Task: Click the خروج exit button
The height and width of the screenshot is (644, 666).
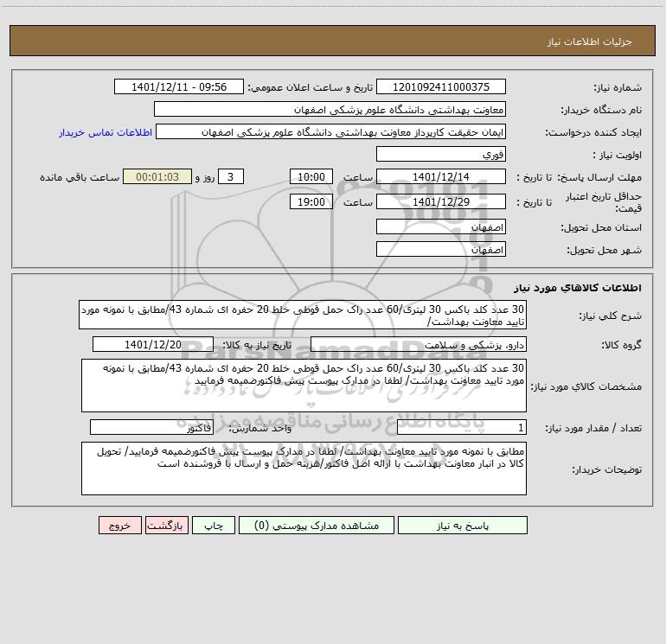Action: [119, 526]
